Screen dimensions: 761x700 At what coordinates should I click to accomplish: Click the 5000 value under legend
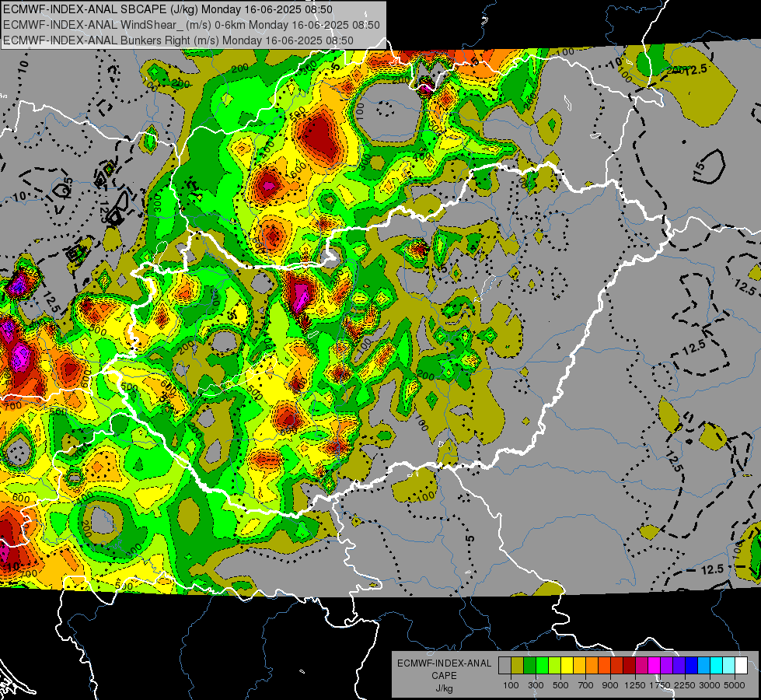click(x=735, y=685)
